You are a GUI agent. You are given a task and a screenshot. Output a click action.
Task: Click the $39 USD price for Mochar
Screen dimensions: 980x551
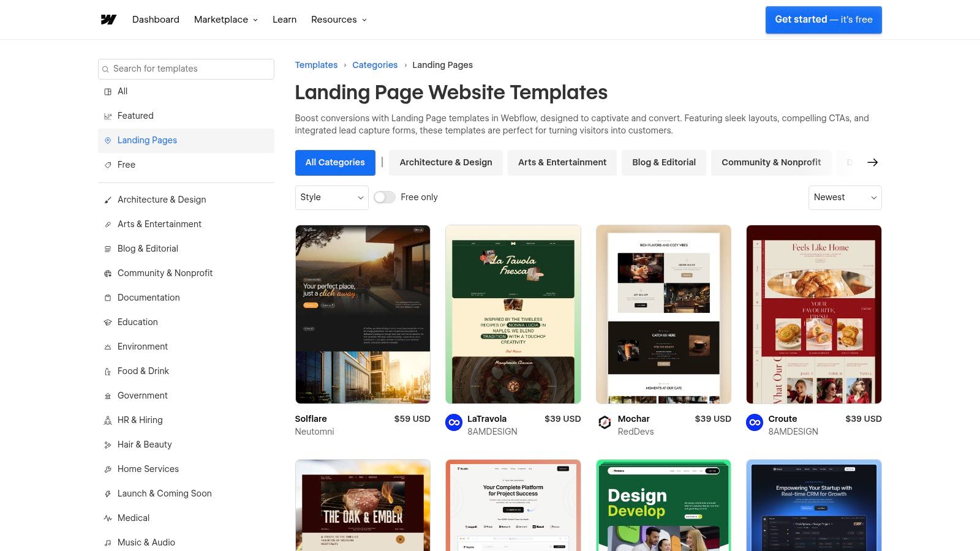(x=713, y=419)
